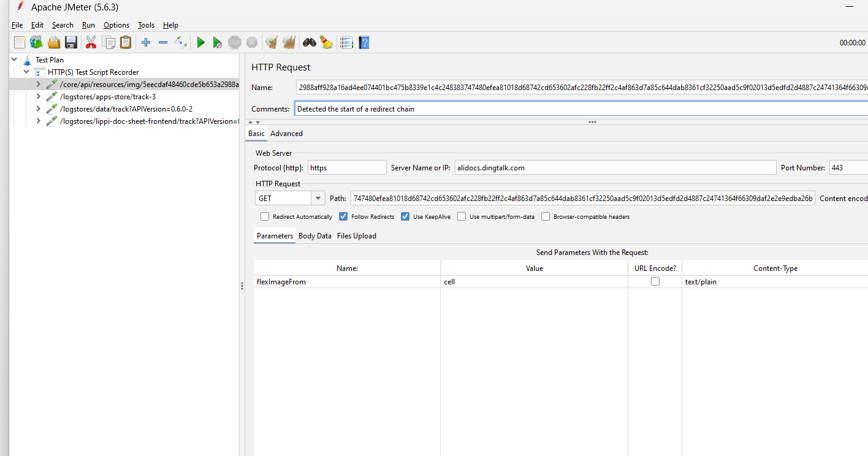Expand the /logstores/data/track node
The width and height of the screenshot is (868, 456).
pos(39,109)
